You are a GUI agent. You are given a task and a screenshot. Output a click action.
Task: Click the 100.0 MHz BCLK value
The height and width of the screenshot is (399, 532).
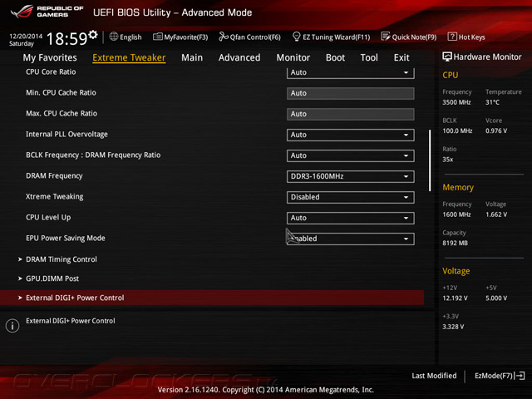(457, 131)
